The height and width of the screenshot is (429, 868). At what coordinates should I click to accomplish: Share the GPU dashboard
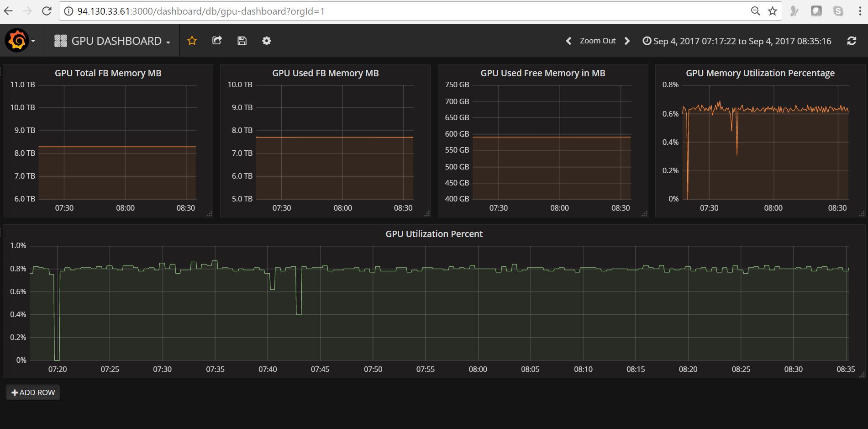[x=217, y=41]
